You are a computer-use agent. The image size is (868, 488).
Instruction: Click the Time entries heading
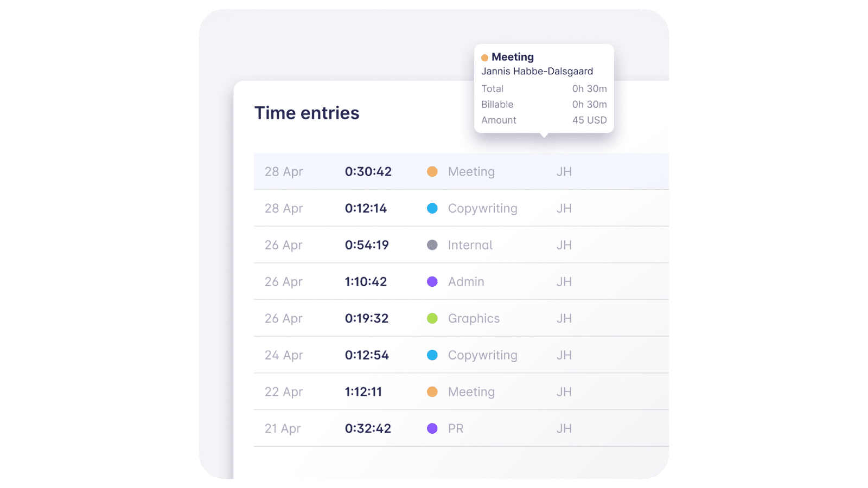[307, 113]
